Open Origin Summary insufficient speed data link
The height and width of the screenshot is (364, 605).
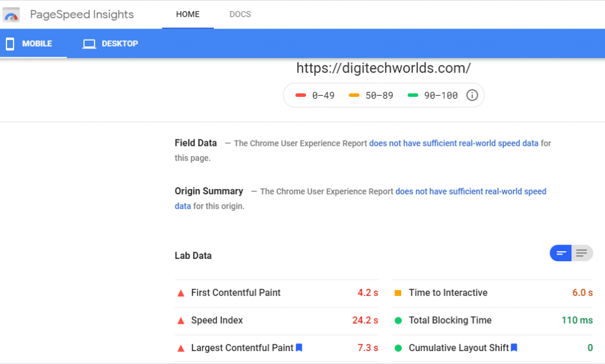[x=471, y=191]
